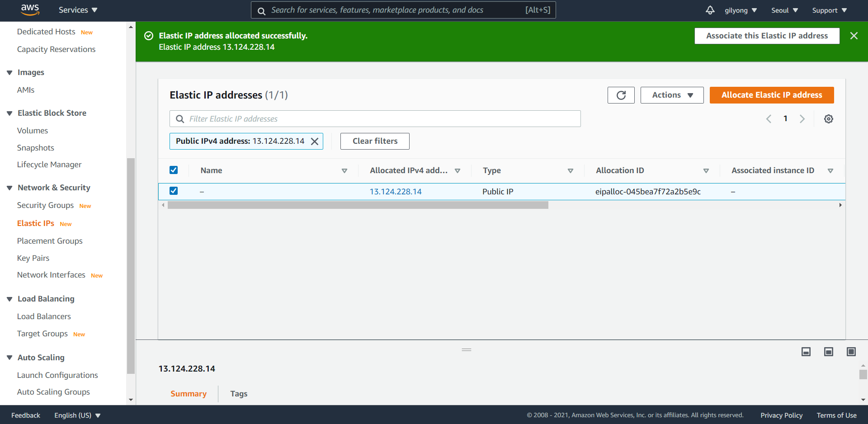Refresh the Elastic IP addresses list
The height and width of the screenshot is (424, 868).
[621, 95]
